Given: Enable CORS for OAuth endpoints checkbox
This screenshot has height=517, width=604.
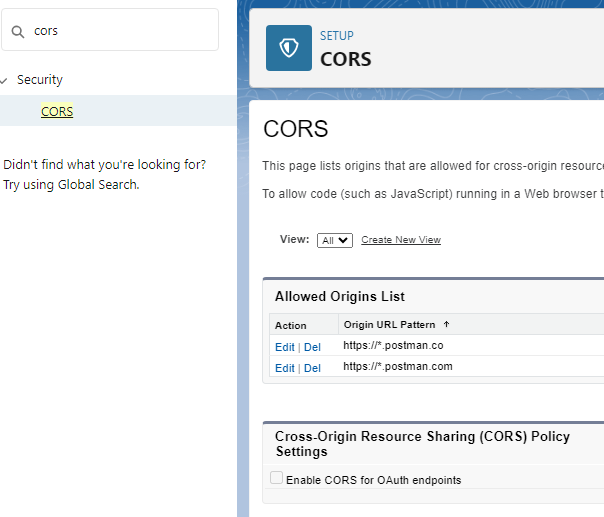Looking at the screenshot, I should click(277, 478).
